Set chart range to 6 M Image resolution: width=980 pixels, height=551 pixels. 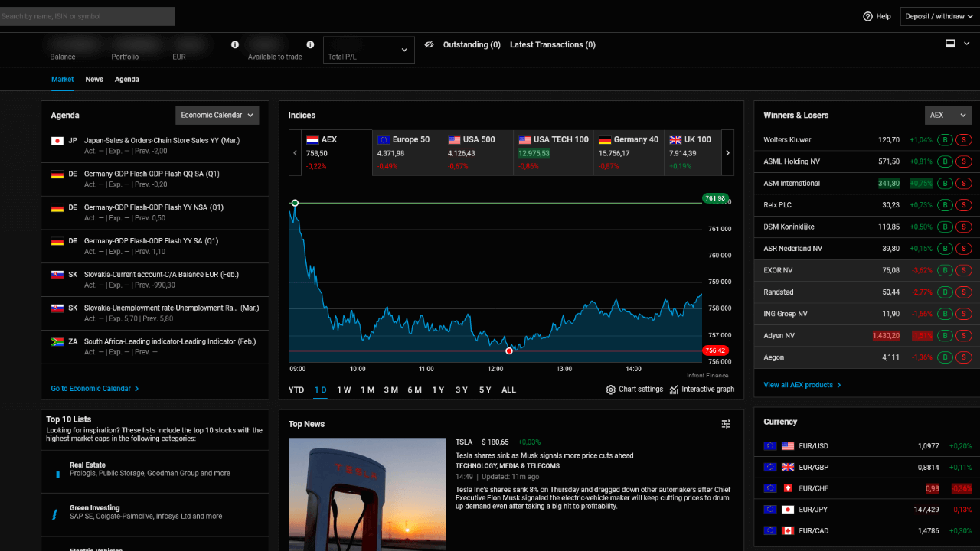click(x=415, y=390)
